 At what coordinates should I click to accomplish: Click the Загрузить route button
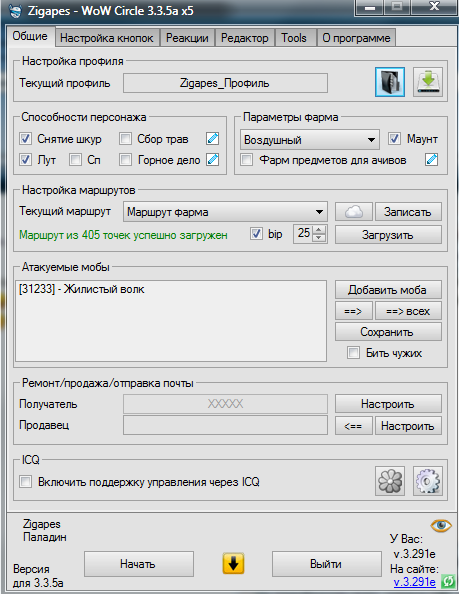click(x=388, y=234)
